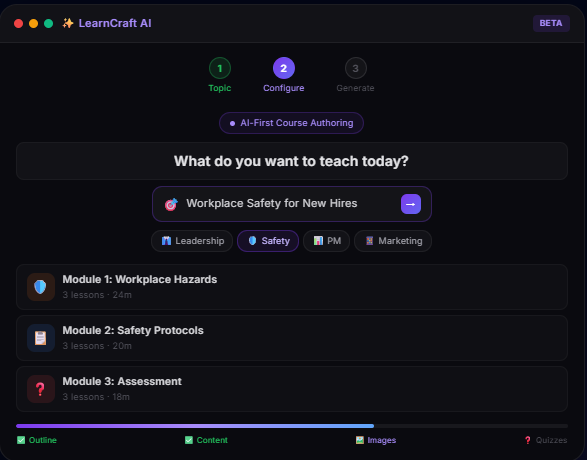Image resolution: width=587 pixels, height=460 pixels.
Task: Click the Configure step label
Action: point(284,88)
